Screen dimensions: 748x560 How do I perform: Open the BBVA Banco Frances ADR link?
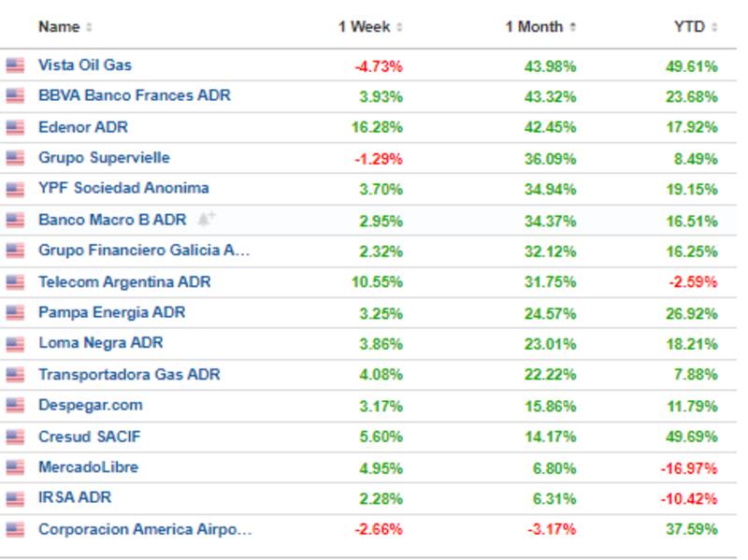coord(134,95)
